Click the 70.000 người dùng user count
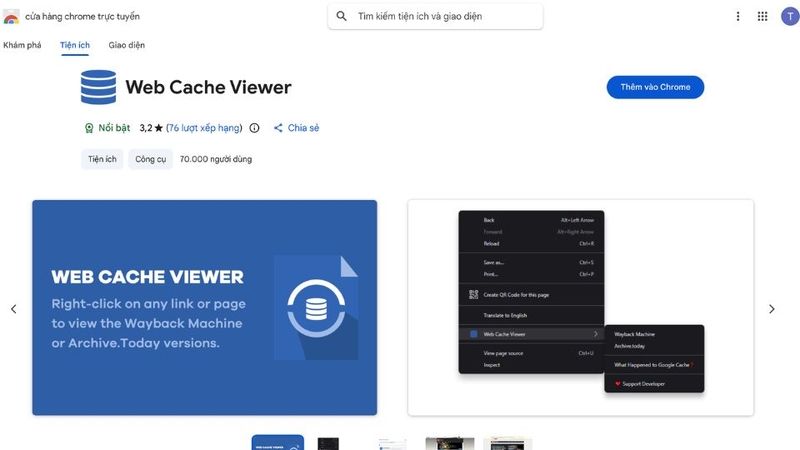Viewport: 800px width, 450px height. [216, 159]
